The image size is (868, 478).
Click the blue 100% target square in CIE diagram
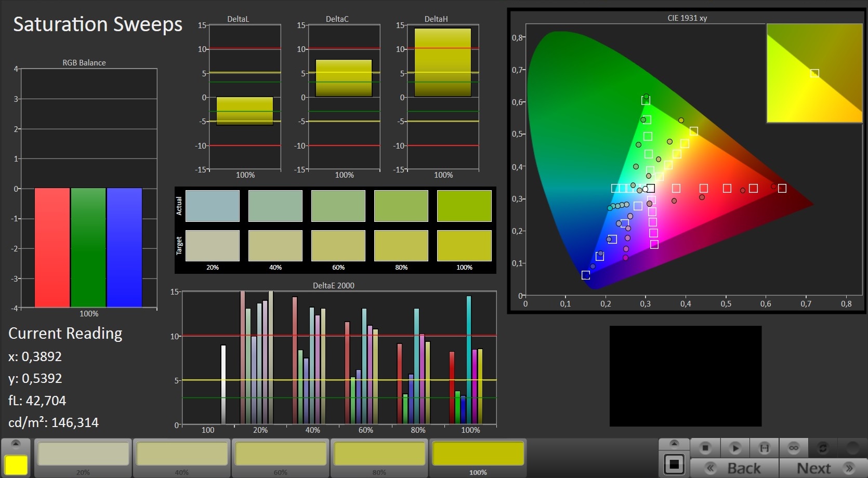point(586,275)
